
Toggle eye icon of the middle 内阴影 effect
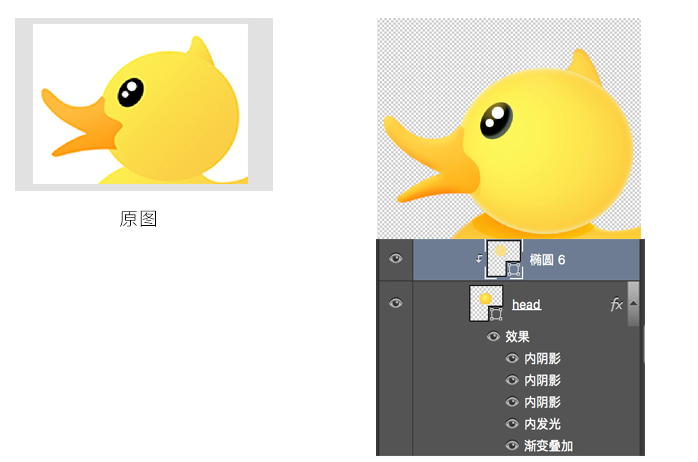coord(512,380)
